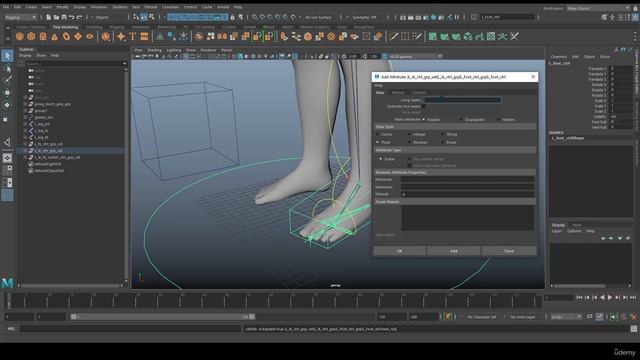Click Add in Add Attribute dialog
Screen dimensions: 640x360
point(454,251)
